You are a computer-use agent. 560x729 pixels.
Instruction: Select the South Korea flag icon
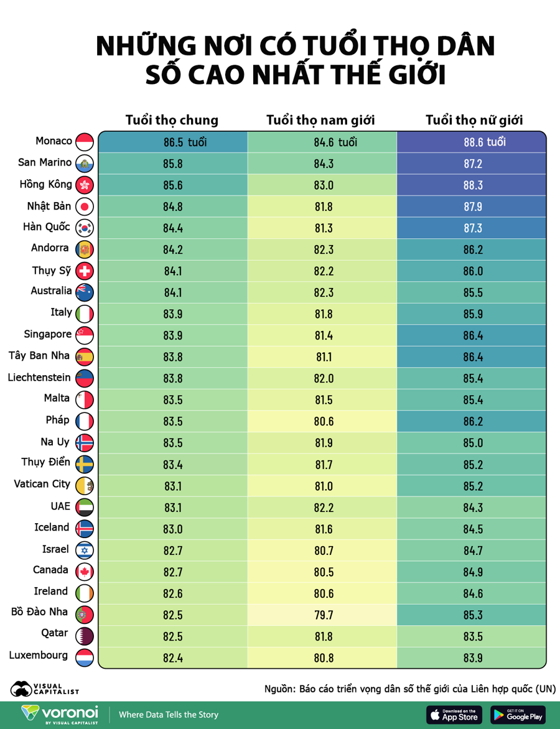tap(85, 228)
